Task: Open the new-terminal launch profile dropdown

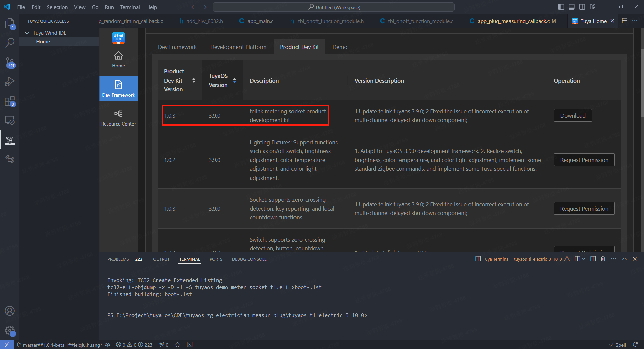Action: coord(584,259)
